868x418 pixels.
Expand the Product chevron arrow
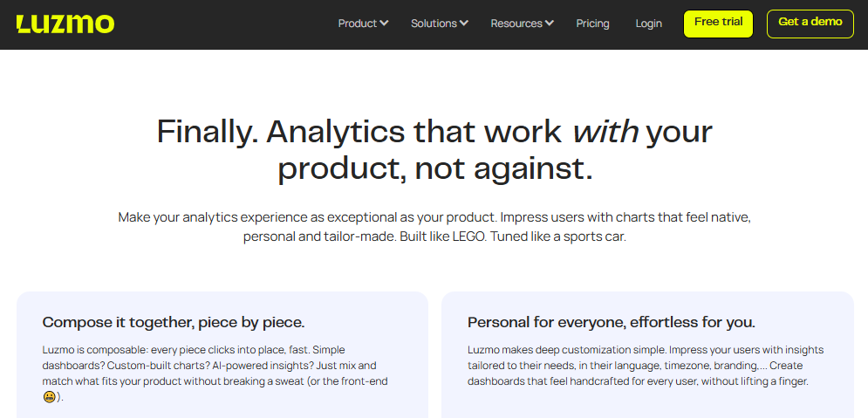click(385, 24)
